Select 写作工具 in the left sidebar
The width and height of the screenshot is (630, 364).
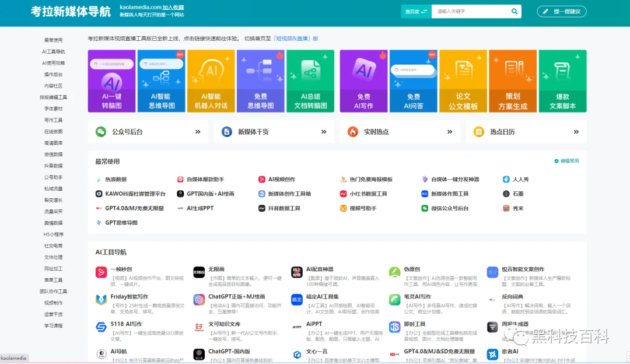click(x=54, y=120)
